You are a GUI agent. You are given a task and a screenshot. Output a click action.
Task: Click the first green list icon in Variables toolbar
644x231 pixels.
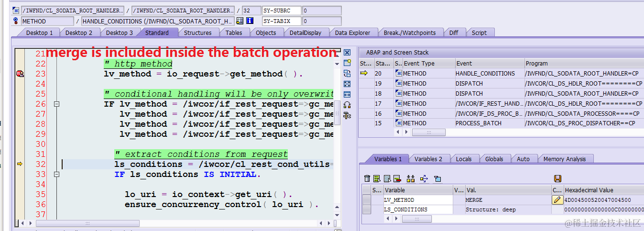click(377, 178)
